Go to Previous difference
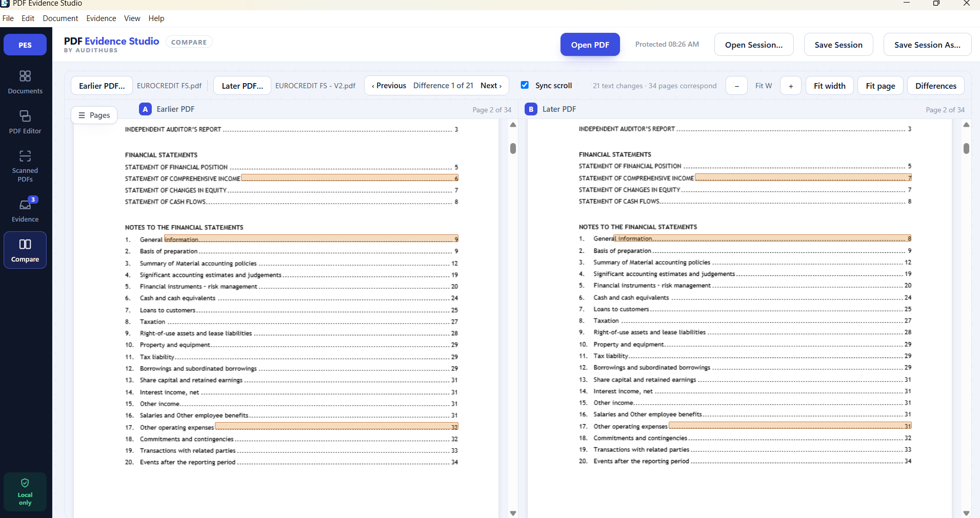 click(389, 86)
